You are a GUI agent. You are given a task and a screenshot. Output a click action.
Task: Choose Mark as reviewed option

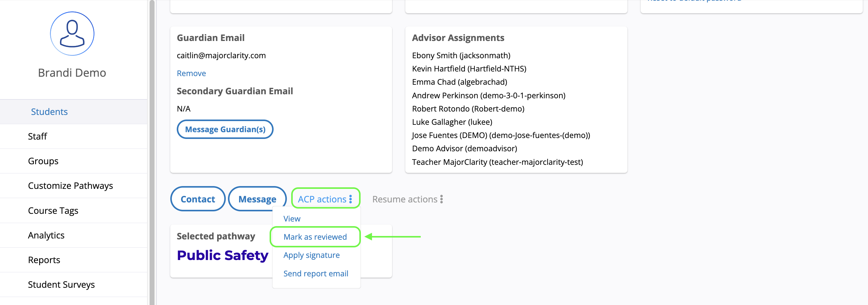click(x=315, y=237)
